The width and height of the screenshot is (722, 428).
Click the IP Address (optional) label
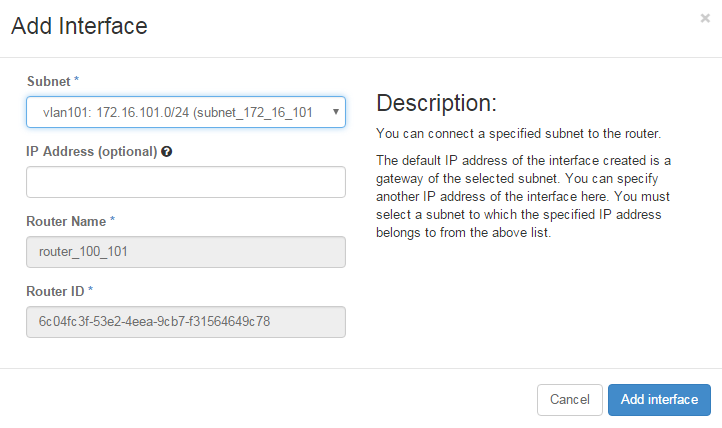click(x=91, y=152)
